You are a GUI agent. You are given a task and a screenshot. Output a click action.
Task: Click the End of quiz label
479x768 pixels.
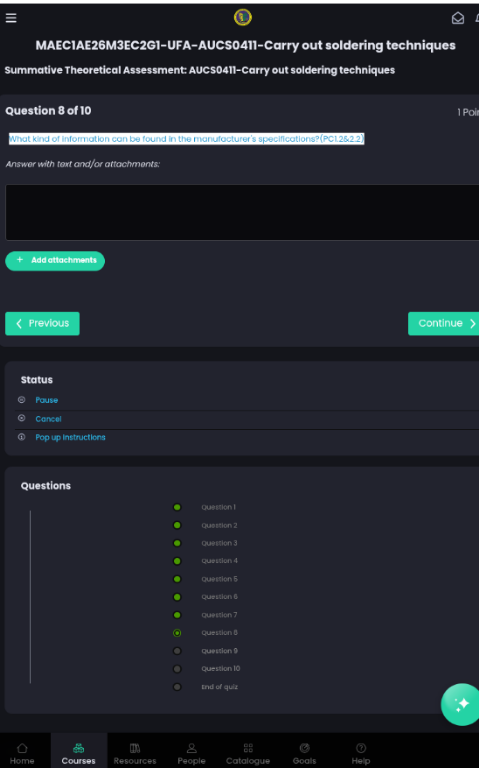(x=219, y=687)
